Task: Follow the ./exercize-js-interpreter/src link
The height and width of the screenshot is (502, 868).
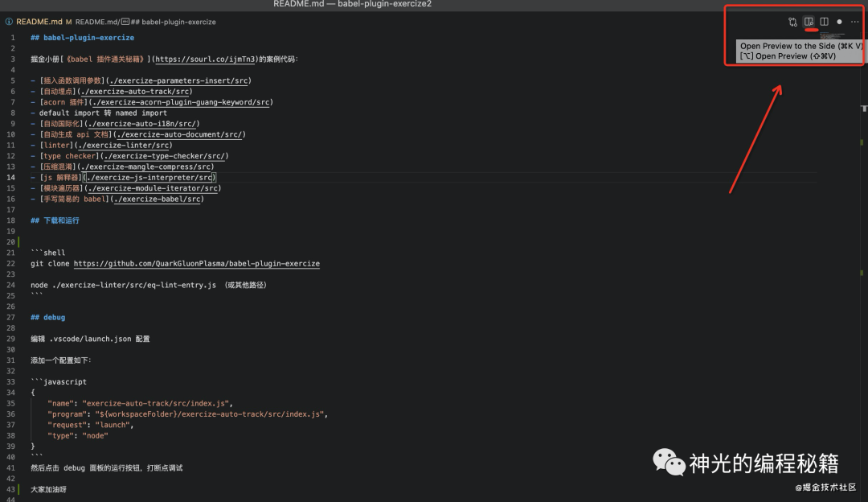Action: coord(149,177)
